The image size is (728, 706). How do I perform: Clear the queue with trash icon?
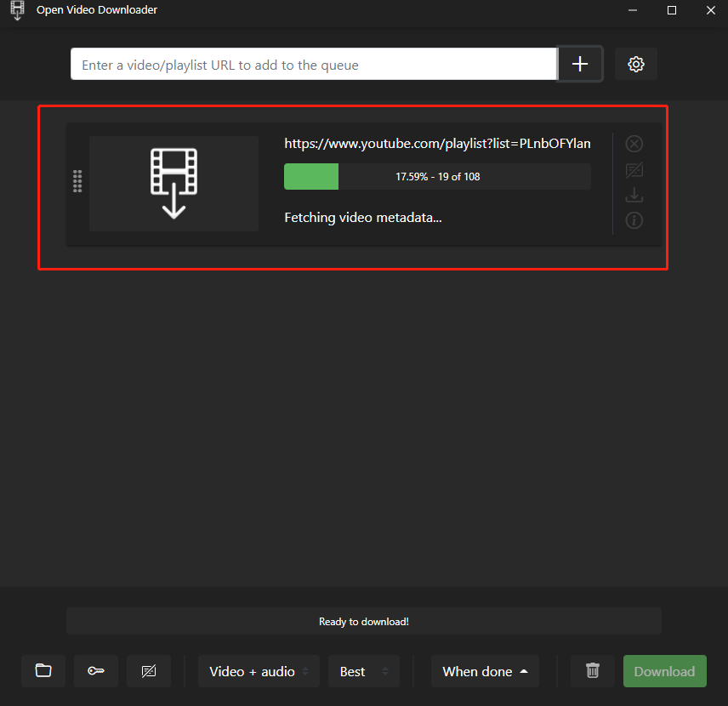[x=593, y=670]
